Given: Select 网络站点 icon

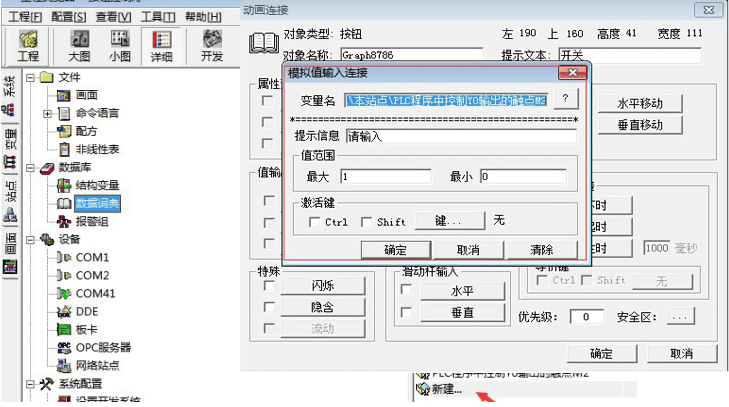Looking at the screenshot, I should coord(64,366).
